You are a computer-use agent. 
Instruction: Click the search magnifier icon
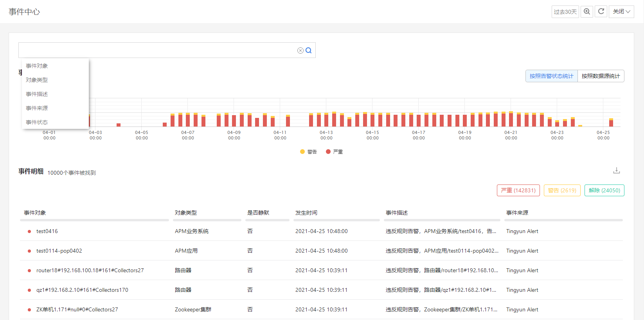pos(308,50)
